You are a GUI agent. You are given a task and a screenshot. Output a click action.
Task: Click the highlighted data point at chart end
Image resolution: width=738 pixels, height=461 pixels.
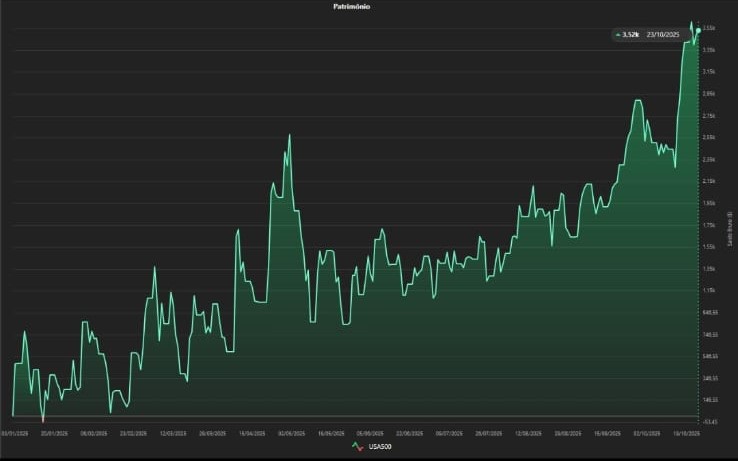(x=697, y=31)
